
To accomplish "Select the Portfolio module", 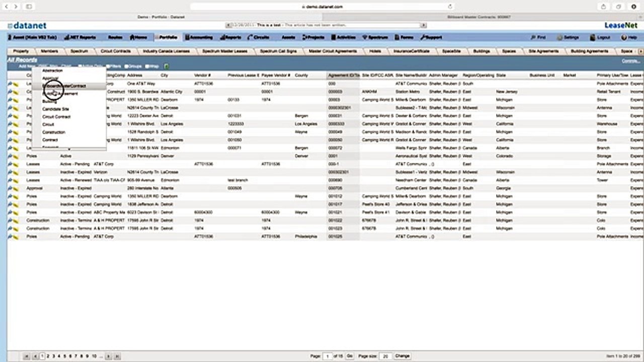I will click(x=166, y=37).
